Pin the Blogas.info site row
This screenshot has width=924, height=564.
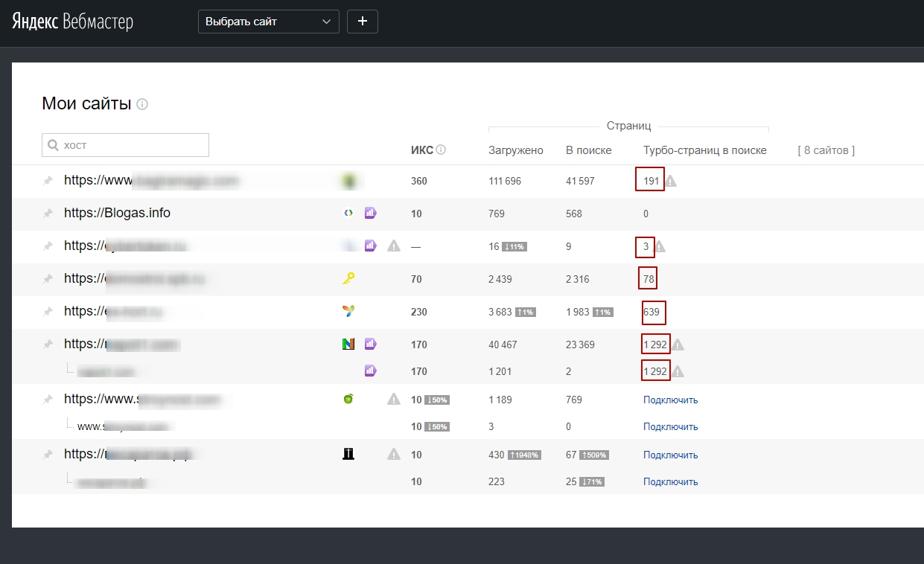(x=48, y=214)
